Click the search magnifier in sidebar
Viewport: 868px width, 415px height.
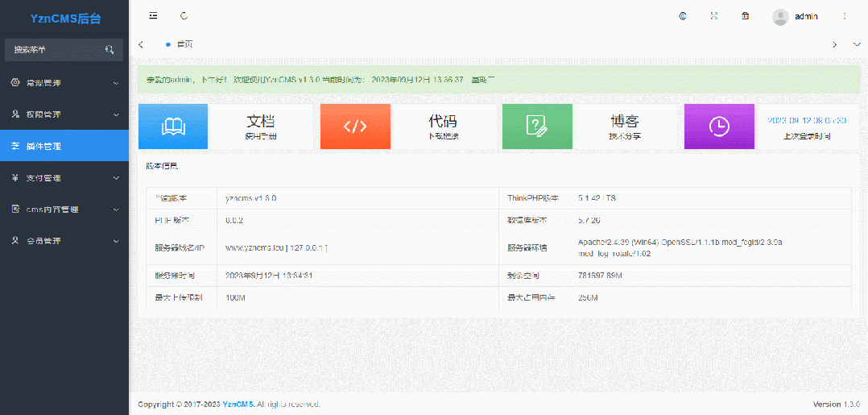pos(110,50)
